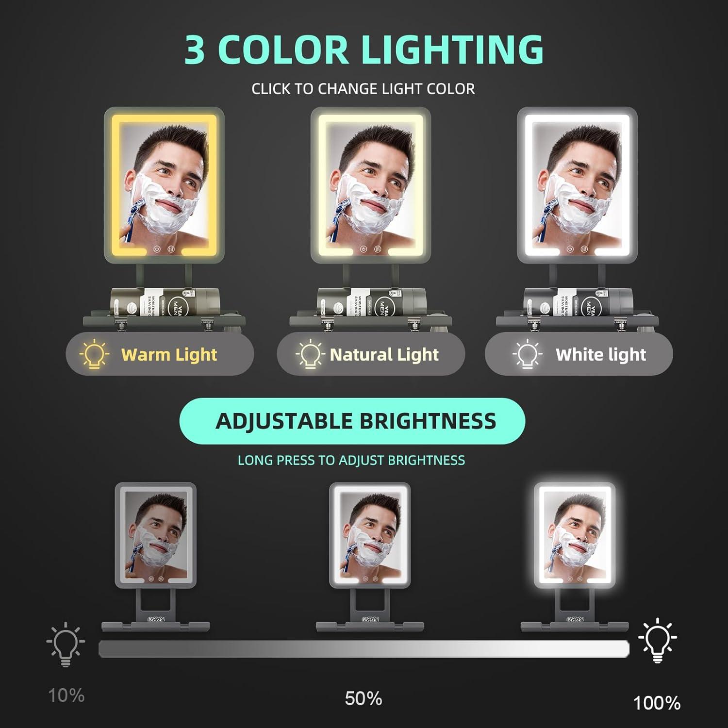
Task: Click the Adjustable Brightness banner
Action: coord(352,421)
